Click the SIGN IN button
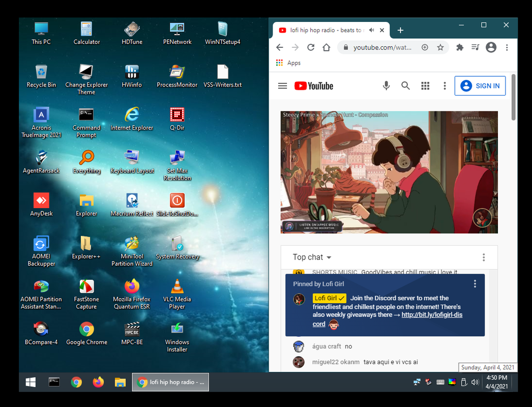 (x=480, y=86)
